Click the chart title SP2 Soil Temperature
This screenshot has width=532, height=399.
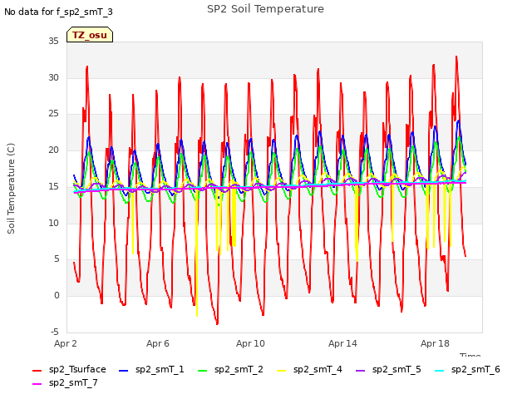tap(265, 9)
